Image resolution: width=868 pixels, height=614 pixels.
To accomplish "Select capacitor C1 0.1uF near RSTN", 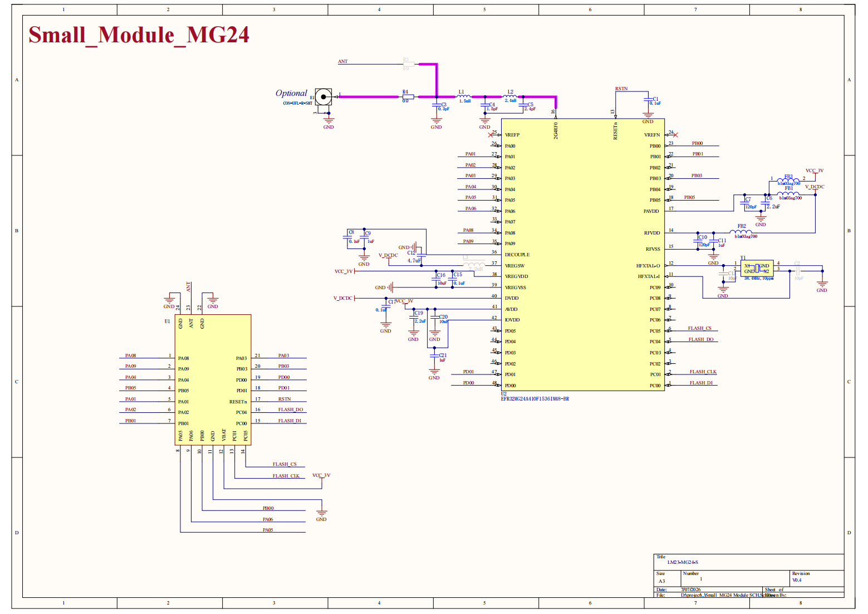I will click(648, 100).
